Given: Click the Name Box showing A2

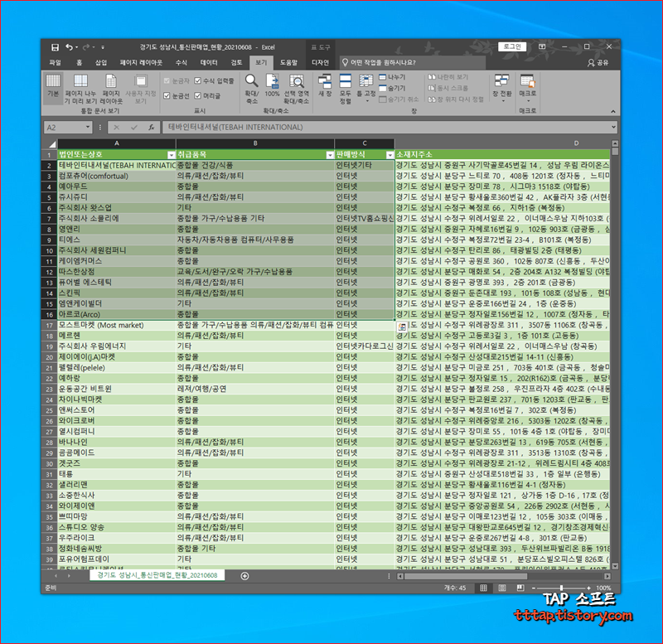Looking at the screenshot, I should pos(65,128).
